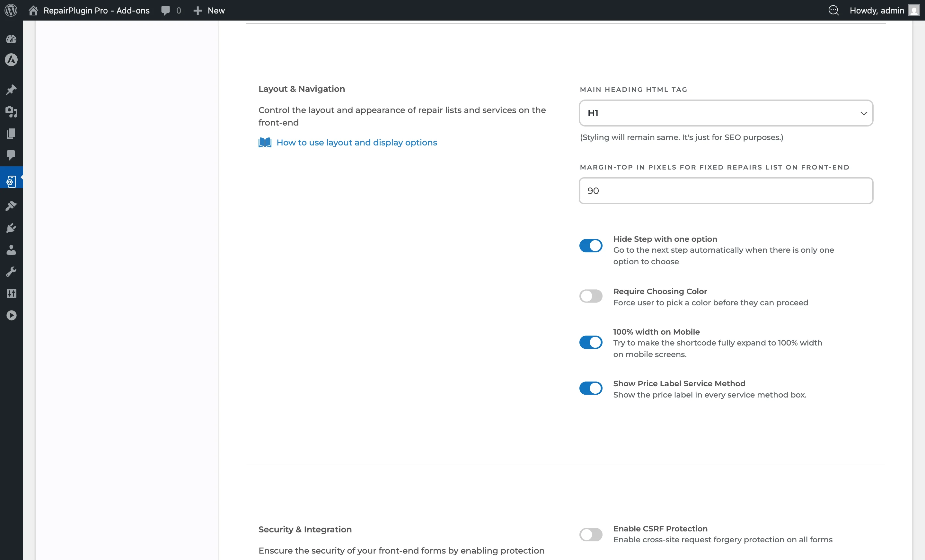Open the WordPress logo menu

coord(11,10)
